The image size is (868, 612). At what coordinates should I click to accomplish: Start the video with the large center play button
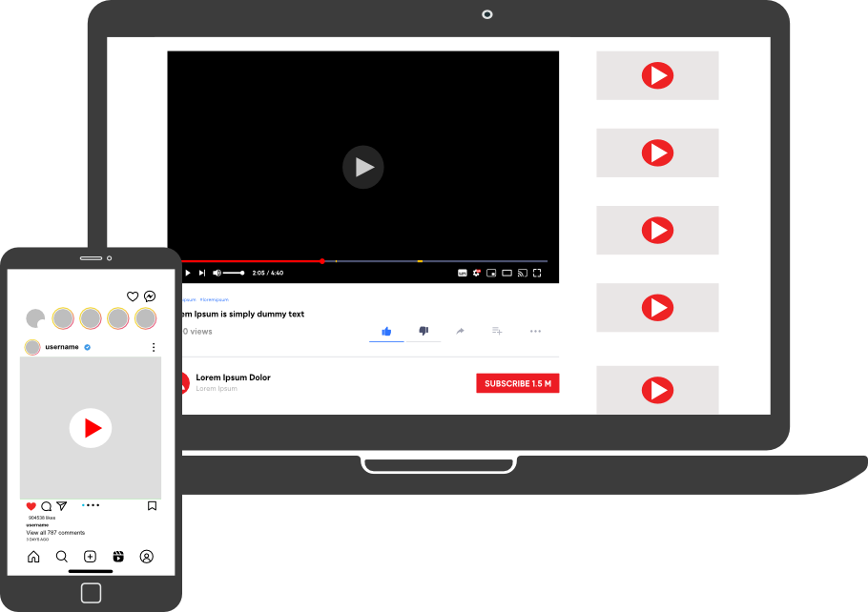[363, 167]
